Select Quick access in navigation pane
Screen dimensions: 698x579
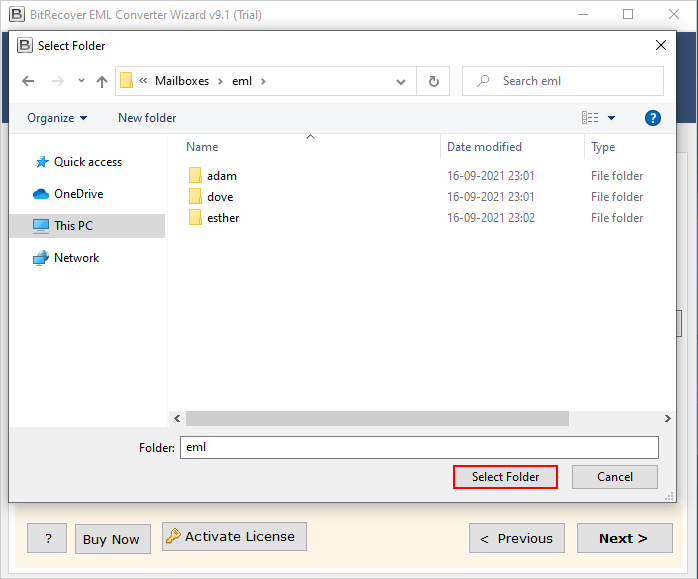(87, 162)
